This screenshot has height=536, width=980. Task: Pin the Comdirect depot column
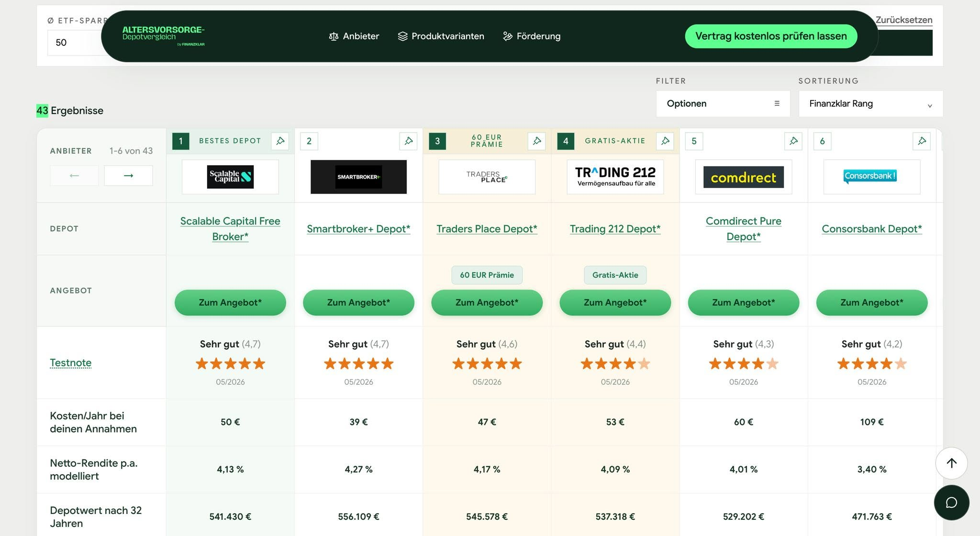793,141
